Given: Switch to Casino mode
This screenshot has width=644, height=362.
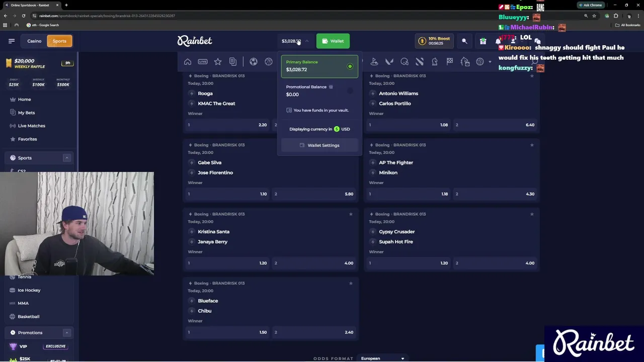Looking at the screenshot, I should tap(34, 41).
